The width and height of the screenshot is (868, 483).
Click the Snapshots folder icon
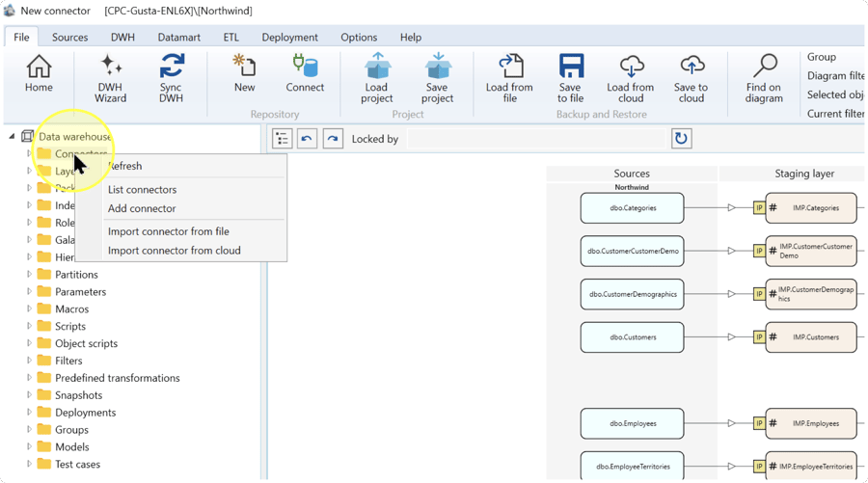(43, 394)
